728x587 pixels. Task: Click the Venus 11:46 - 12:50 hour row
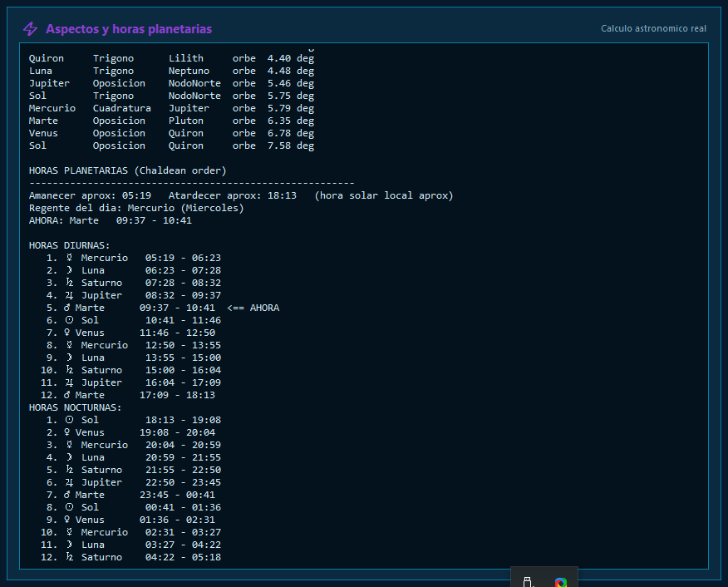click(131, 333)
